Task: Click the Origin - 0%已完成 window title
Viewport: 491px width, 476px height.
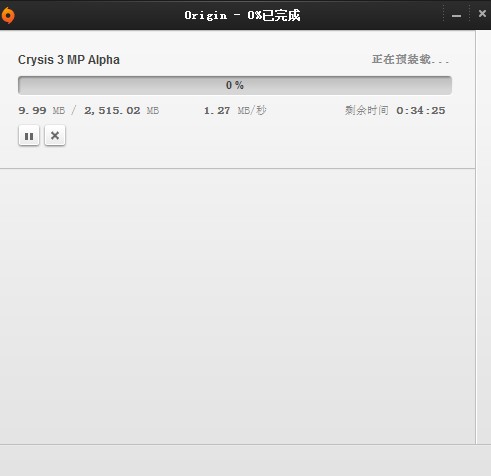Action: 242,15
